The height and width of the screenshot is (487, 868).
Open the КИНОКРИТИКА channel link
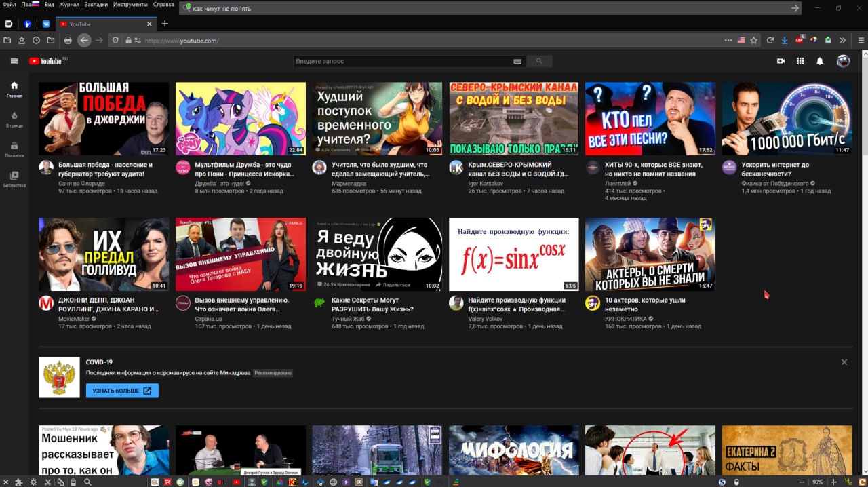click(625, 318)
